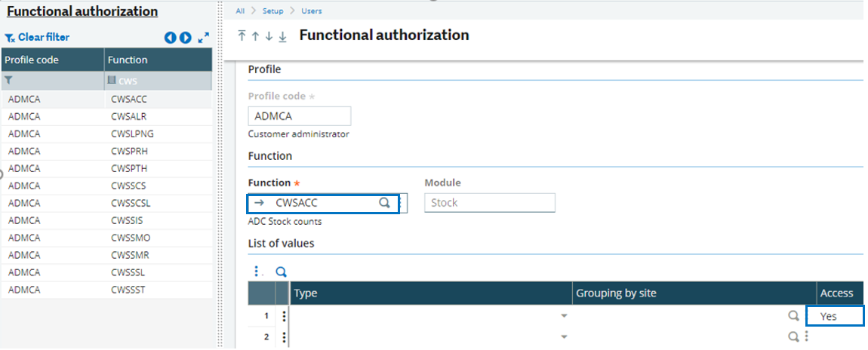Click the Profile code ADMCA field

(299, 116)
